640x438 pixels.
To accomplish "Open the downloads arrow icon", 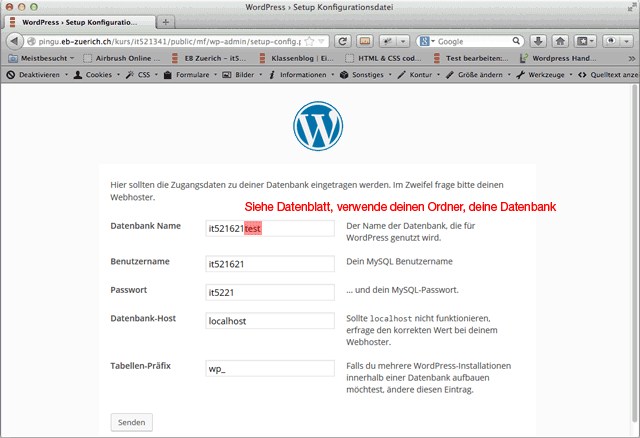I will [538, 41].
